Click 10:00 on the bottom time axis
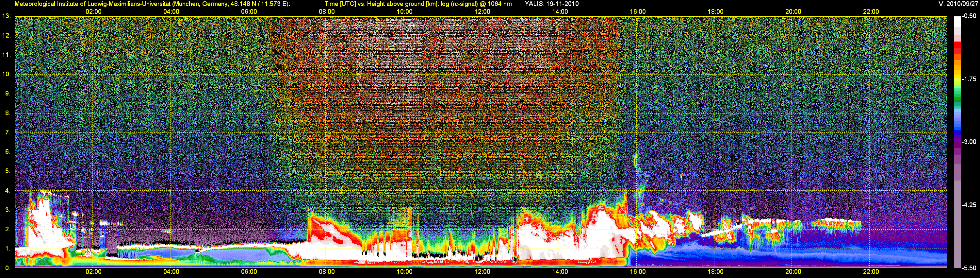Viewport: 980px width, 278px height. pyautogui.click(x=404, y=271)
